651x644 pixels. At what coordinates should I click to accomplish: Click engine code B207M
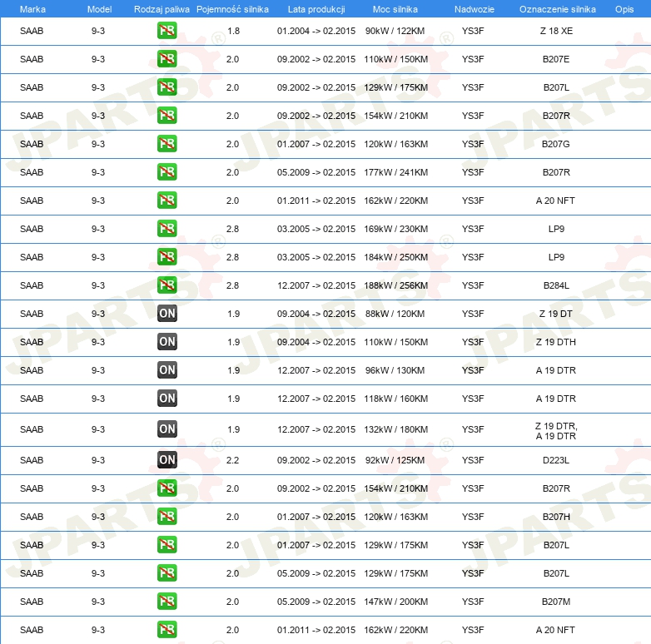click(x=556, y=602)
